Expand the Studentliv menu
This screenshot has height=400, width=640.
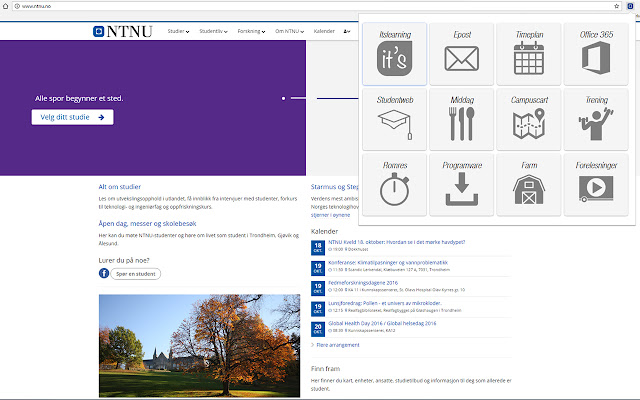(x=213, y=31)
